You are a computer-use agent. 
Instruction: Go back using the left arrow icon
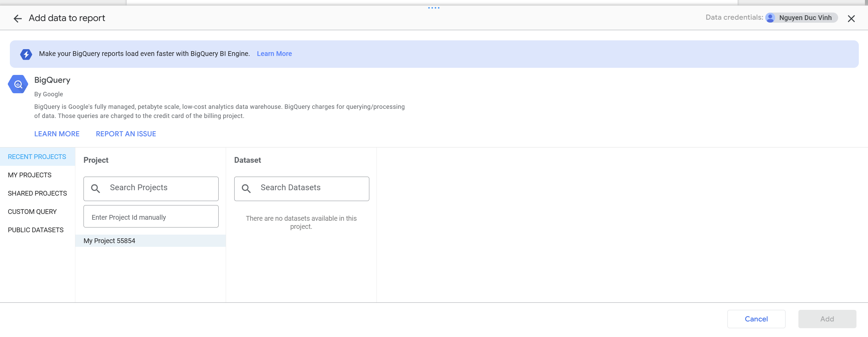click(18, 18)
